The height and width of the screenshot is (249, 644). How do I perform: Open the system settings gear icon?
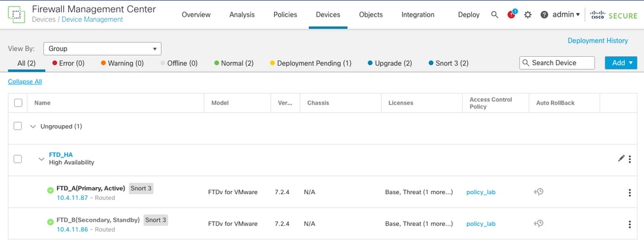(x=528, y=15)
